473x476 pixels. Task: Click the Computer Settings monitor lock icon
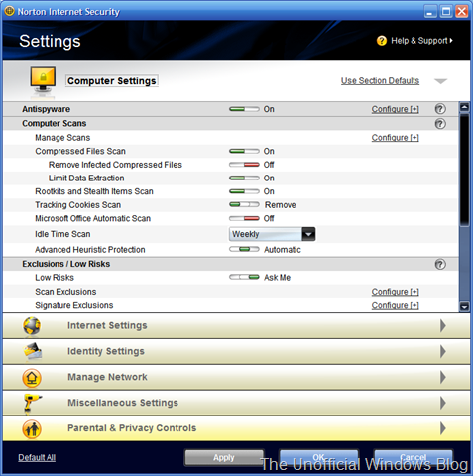[x=43, y=81]
